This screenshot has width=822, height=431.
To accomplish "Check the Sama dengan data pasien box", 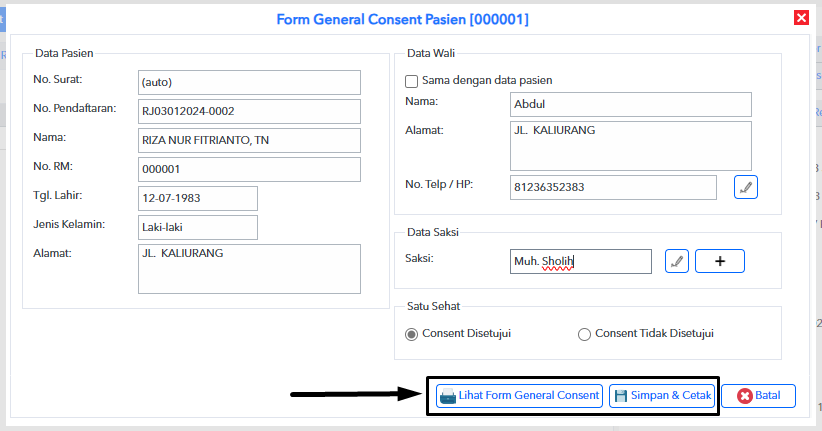I will [412, 81].
